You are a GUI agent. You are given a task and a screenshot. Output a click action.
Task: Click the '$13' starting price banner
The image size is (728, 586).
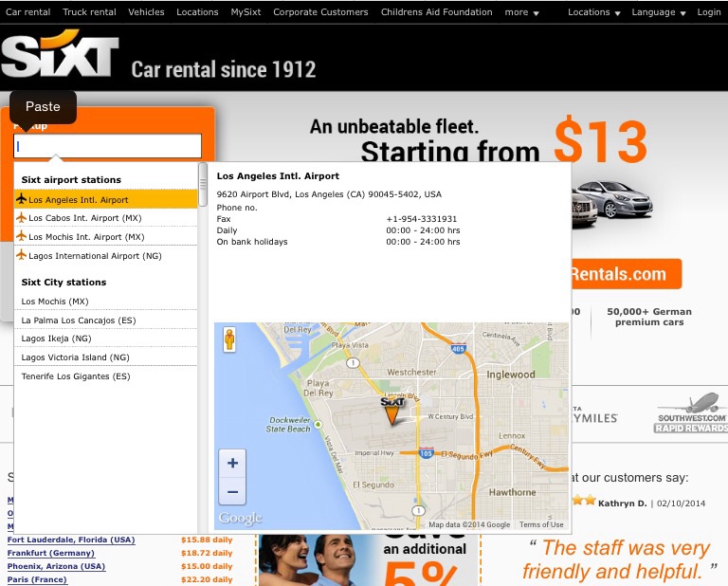pos(601,140)
